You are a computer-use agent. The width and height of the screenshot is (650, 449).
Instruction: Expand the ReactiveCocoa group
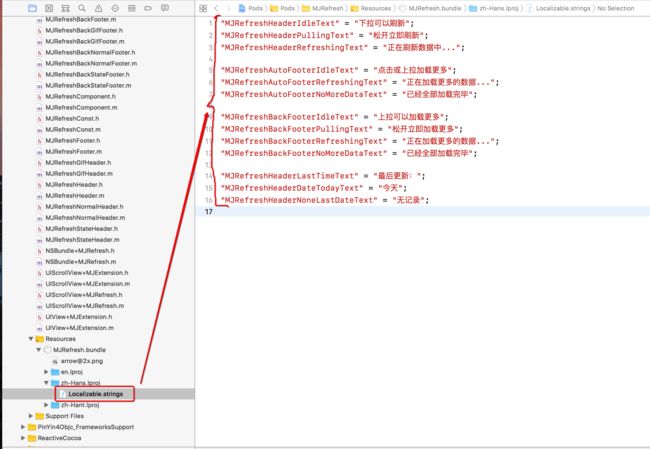click(23, 438)
